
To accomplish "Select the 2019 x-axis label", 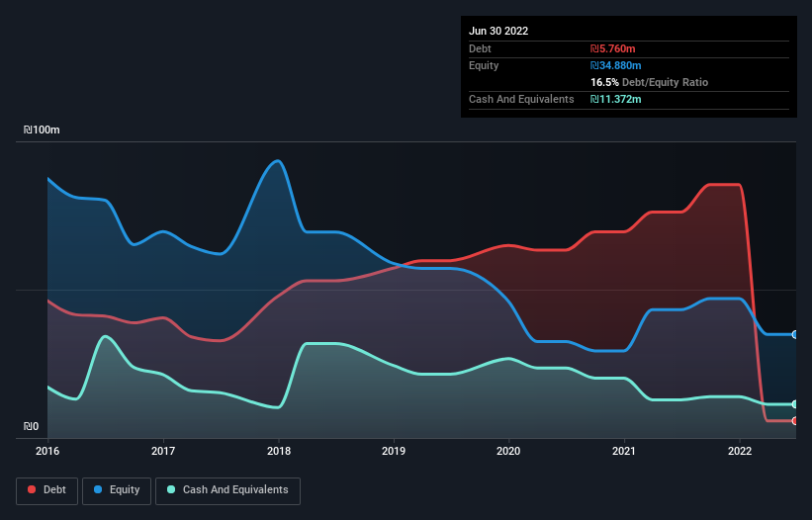I will click(394, 451).
